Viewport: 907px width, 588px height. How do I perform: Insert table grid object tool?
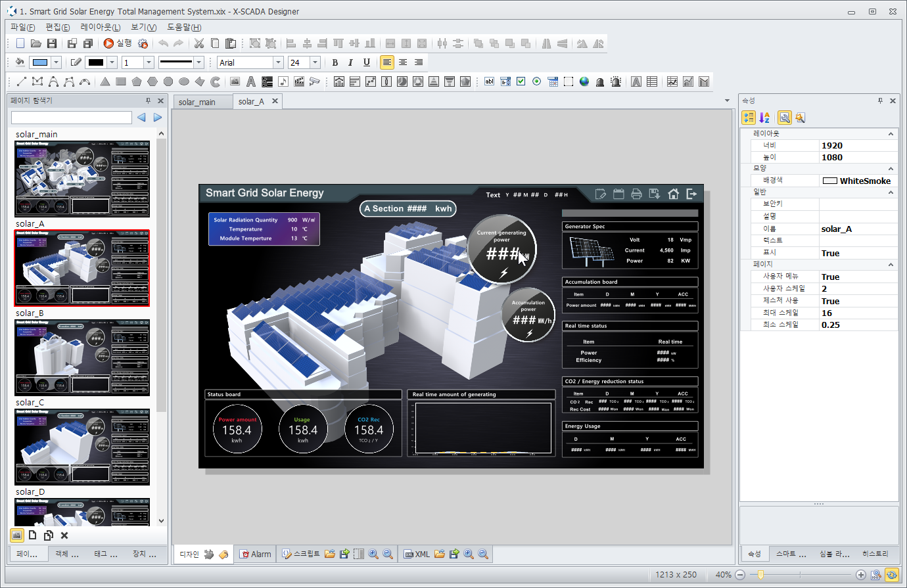(652, 81)
